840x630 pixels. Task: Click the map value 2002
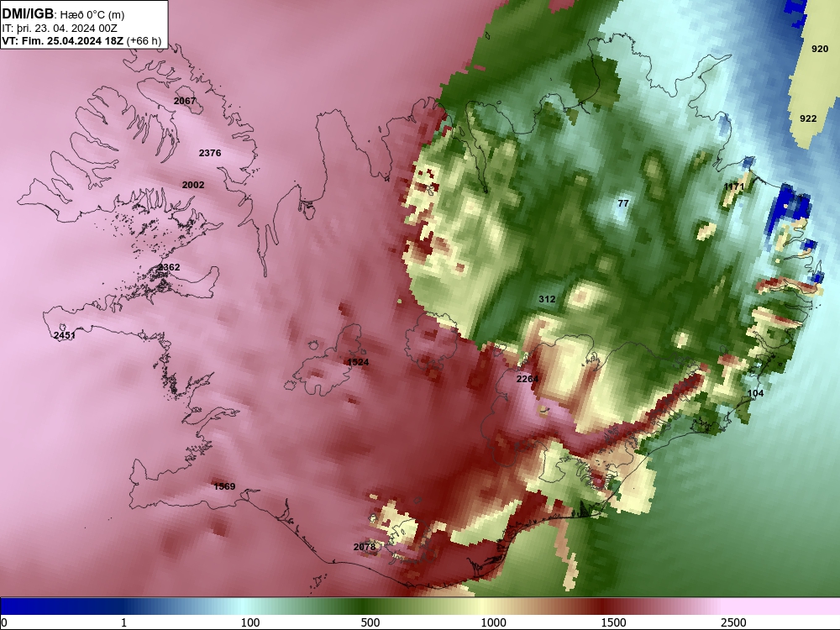pyautogui.click(x=193, y=185)
